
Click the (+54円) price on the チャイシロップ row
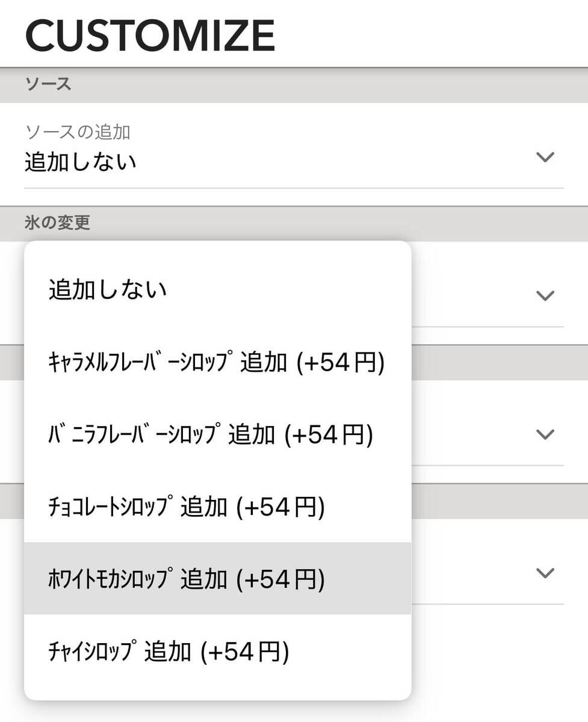[244, 652]
